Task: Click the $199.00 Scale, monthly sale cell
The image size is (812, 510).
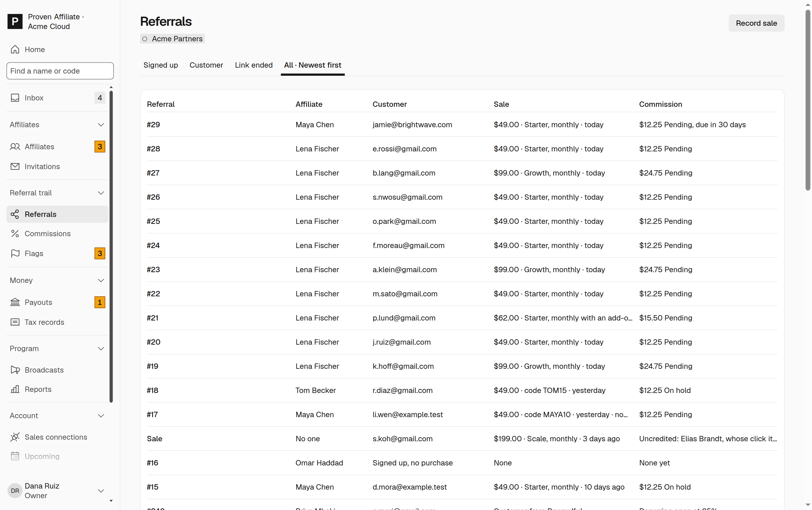Action: click(557, 439)
